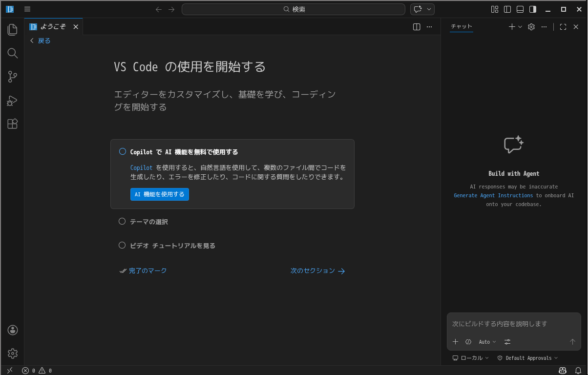Click the AI 機能を使用する button
The height and width of the screenshot is (375, 588).
pos(159,194)
